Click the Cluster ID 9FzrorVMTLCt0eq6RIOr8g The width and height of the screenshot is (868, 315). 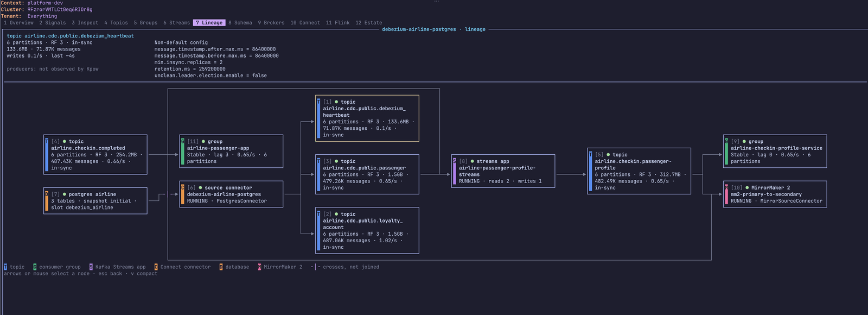[60, 9]
